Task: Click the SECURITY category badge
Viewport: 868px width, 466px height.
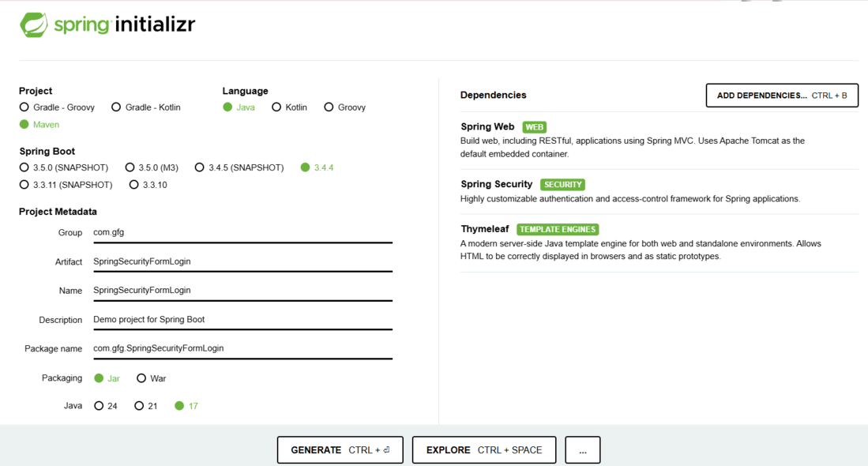Action: tap(562, 185)
